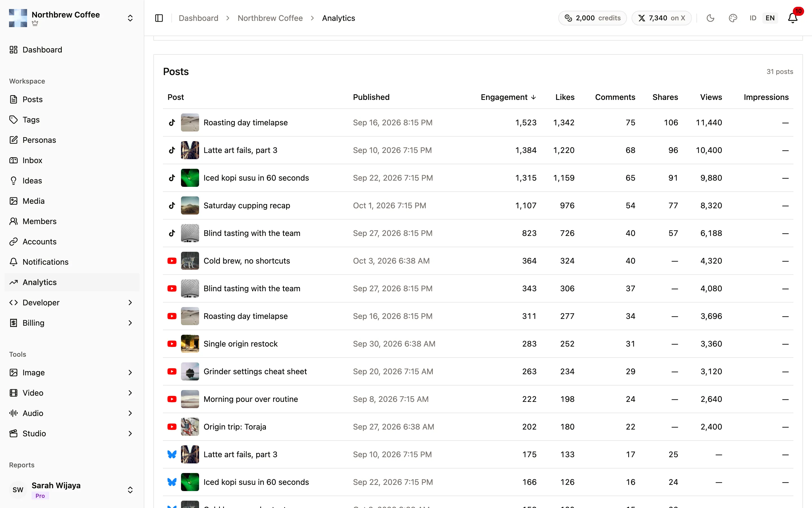Expand the Audio tools menu

71,413
